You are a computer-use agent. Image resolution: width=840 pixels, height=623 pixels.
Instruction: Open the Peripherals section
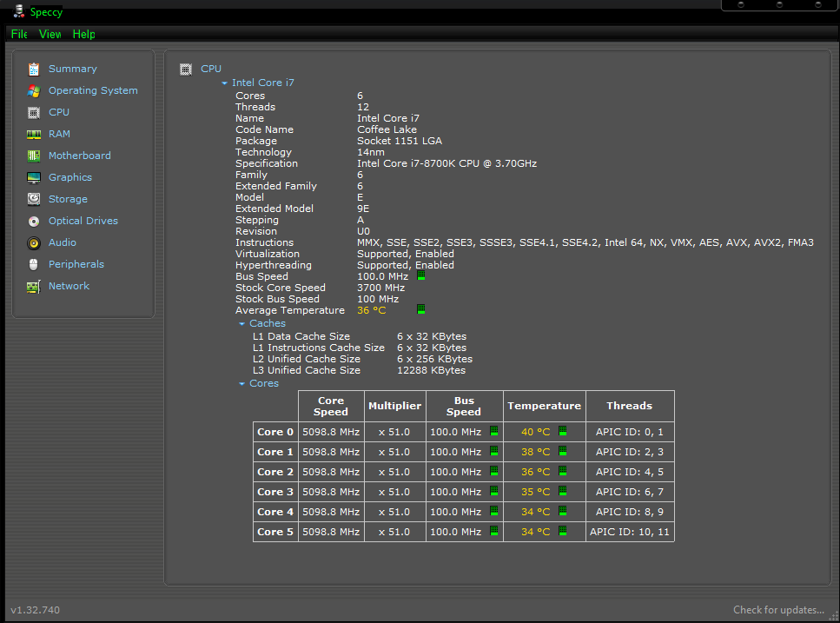pos(76,264)
